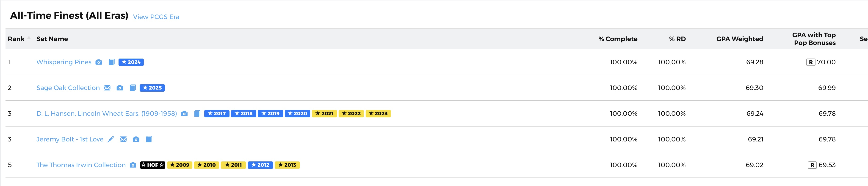This screenshot has height=186, width=868.
Task: Open the Whispering Pines set link
Action: 64,62
